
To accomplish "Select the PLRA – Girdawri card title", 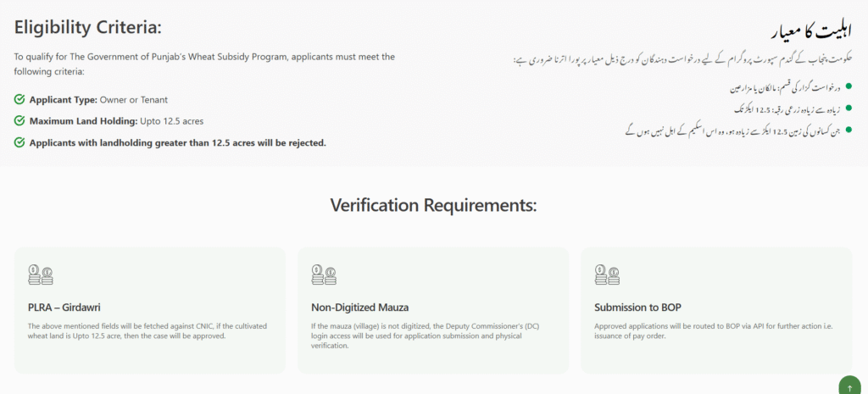I will pos(64,308).
